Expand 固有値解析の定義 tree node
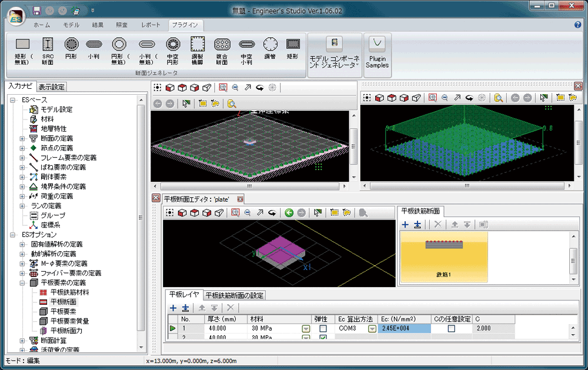588x370 pixels. point(22,244)
